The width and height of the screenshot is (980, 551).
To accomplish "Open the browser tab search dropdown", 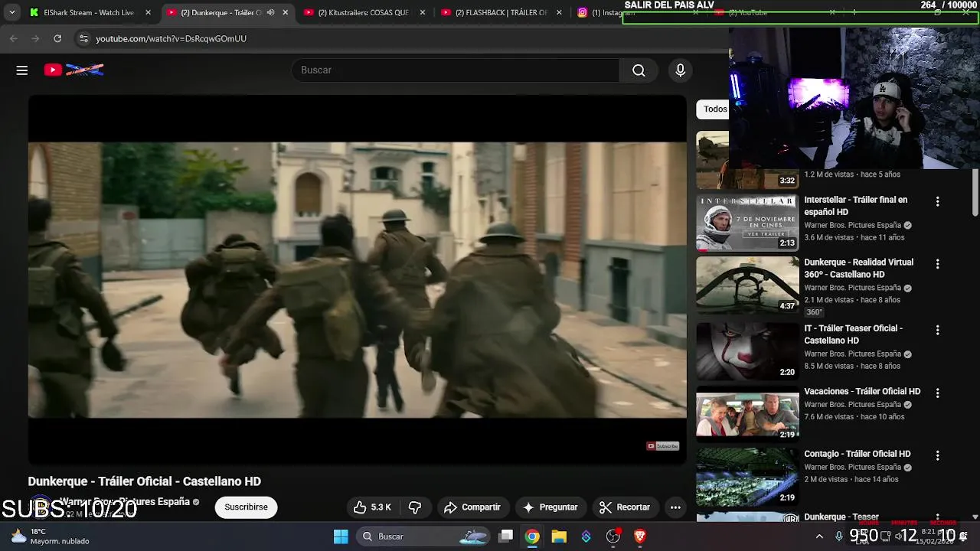I will click(12, 12).
